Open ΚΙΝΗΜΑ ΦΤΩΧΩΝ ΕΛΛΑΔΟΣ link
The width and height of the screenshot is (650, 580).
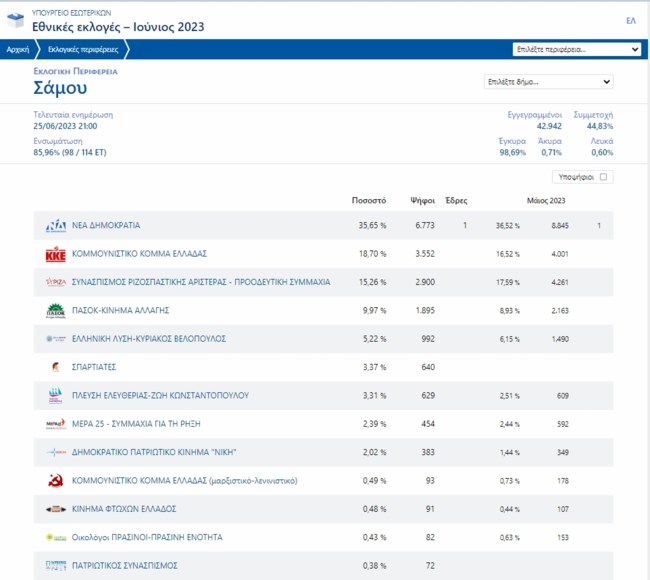pos(124,509)
